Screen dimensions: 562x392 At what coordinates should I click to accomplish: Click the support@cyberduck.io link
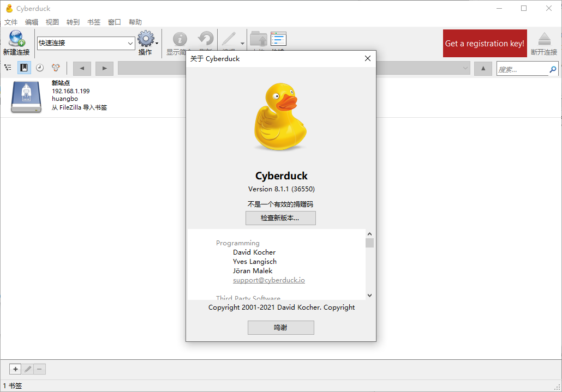pyautogui.click(x=269, y=280)
